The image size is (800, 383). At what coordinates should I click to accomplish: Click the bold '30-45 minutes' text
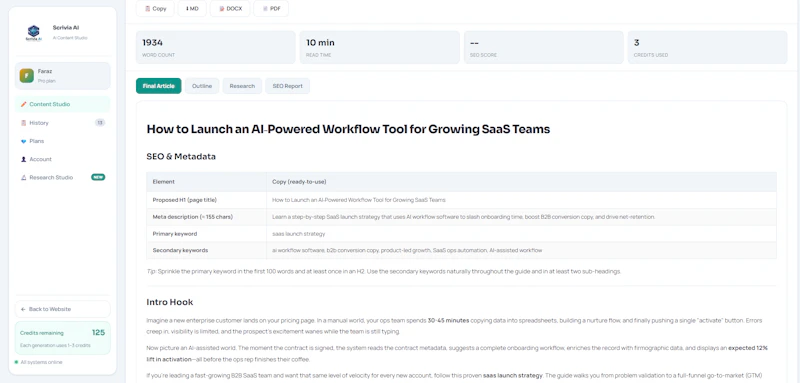tap(448, 321)
